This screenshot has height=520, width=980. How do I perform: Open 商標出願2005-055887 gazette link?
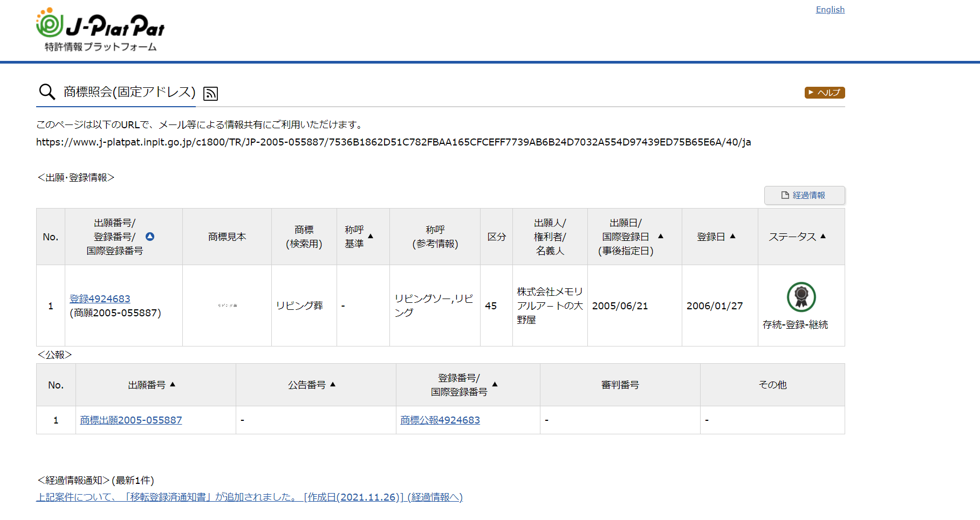(x=131, y=420)
